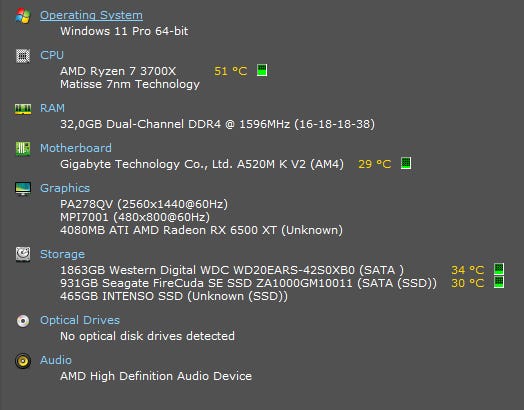Open the CPU section heading
524x410 pixels.
[52, 55]
